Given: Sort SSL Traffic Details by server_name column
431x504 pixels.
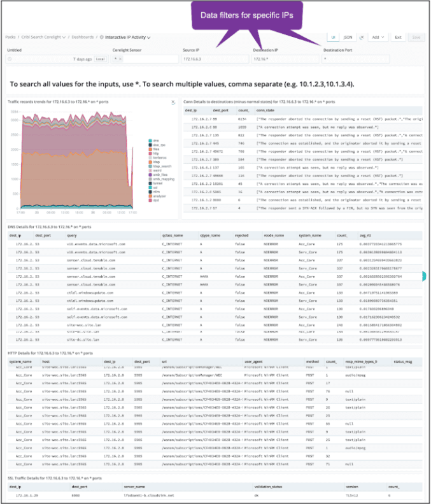Looking at the screenshot, I should tap(134, 487).
